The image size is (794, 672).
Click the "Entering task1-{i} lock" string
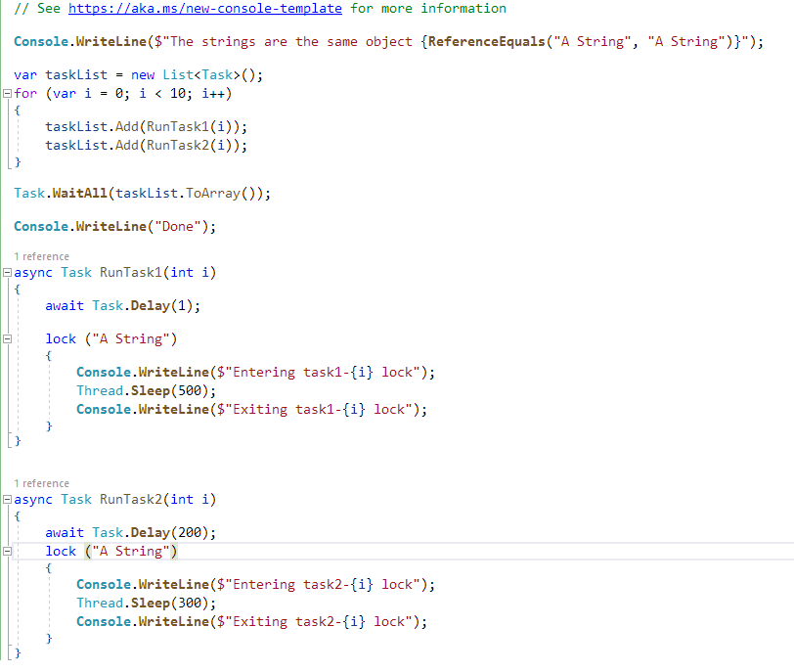point(322,373)
